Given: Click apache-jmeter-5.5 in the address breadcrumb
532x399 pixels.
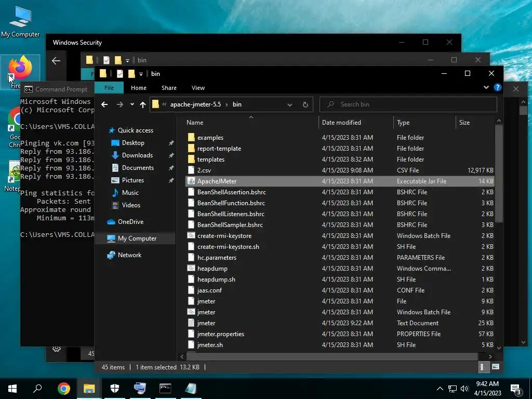Looking at the screenshot, I should click(195, 104).
